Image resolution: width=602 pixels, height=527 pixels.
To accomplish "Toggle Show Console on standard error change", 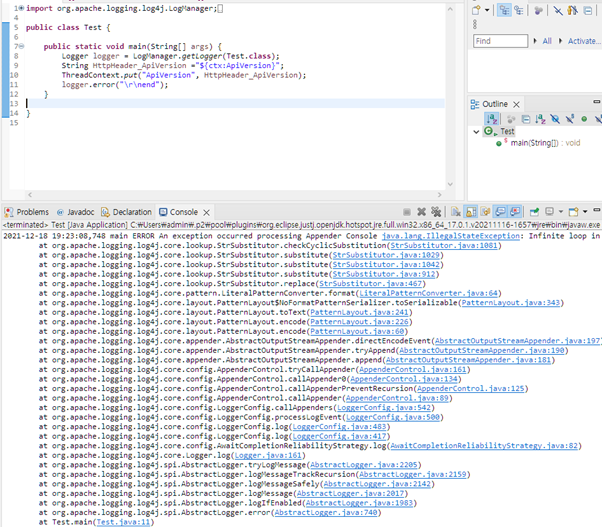I will point(515,212).
